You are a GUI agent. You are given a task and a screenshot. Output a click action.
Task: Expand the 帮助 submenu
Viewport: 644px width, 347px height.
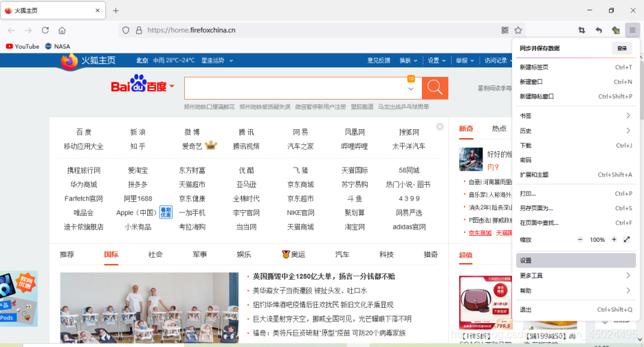[x=575, y=291]
